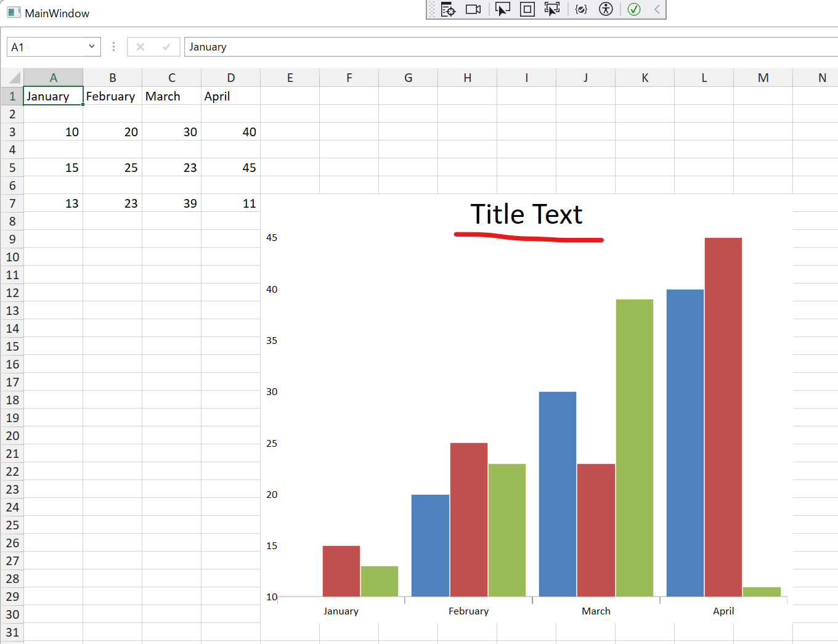Toggle track focused element icon
The image size is (838, 644).
click(x=552, y=9)
